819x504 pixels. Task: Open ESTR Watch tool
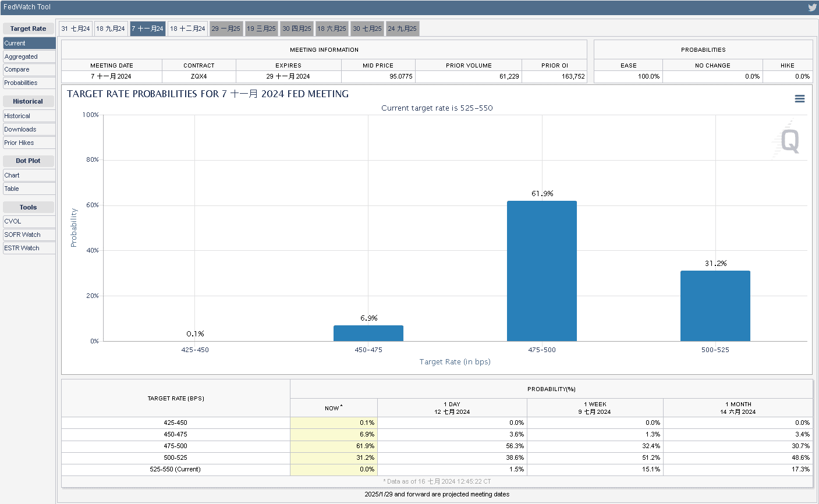click(29, 248)
